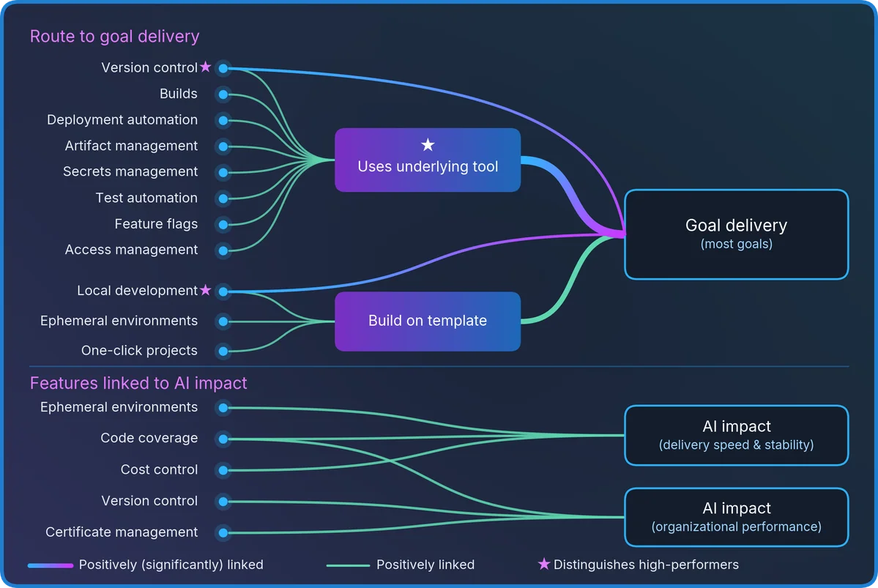Viewport: 878px width, 588px height.
Task: Click the node dot beside Artifact management
Action: [x=223, y=146]
